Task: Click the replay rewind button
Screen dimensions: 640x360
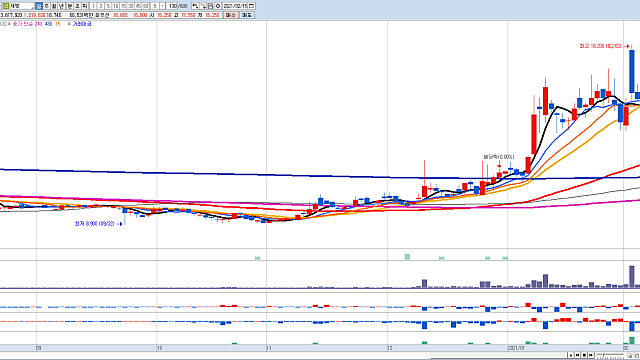Action: click(x=577, y=355)
